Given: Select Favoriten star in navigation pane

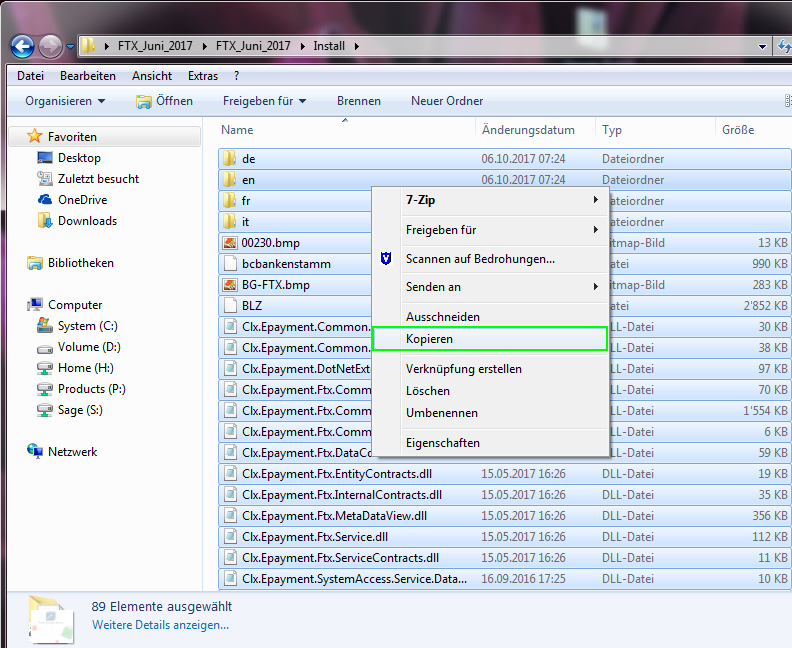Looking at the screenshot, I should click(34, 136).
